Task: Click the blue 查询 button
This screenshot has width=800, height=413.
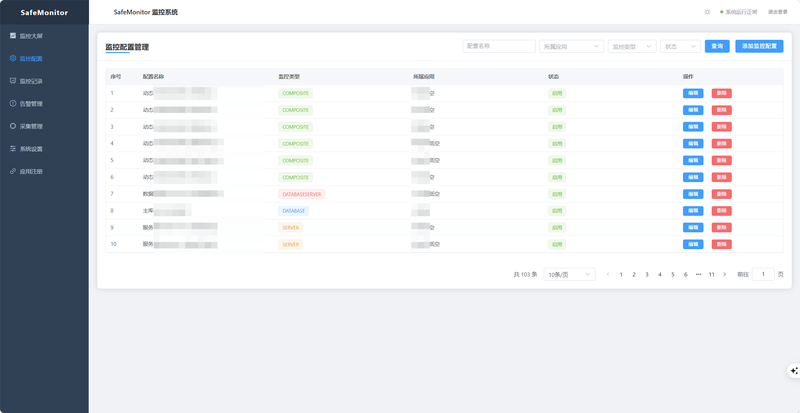Action: 717,46
